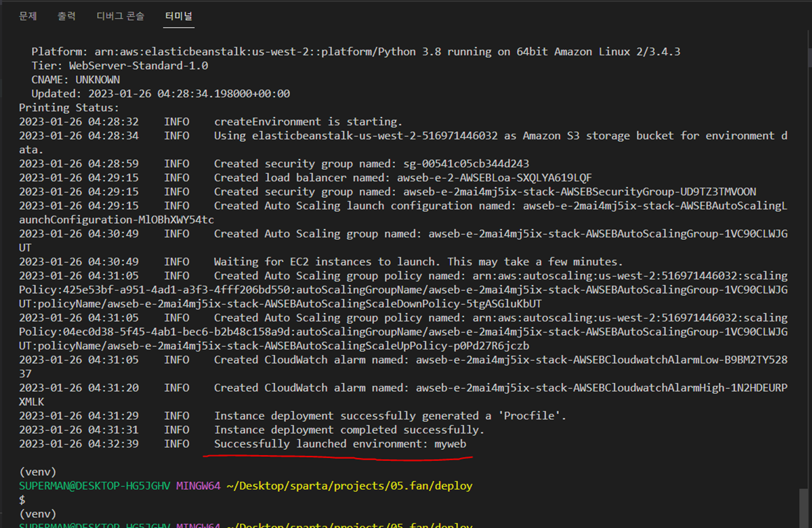This screenshot has height=528, width=812.
Task: Click the AWSEBAutoScalingScaleDownPolicy-5tgASGluKbUT policy name
Action: tap(324, 304)
